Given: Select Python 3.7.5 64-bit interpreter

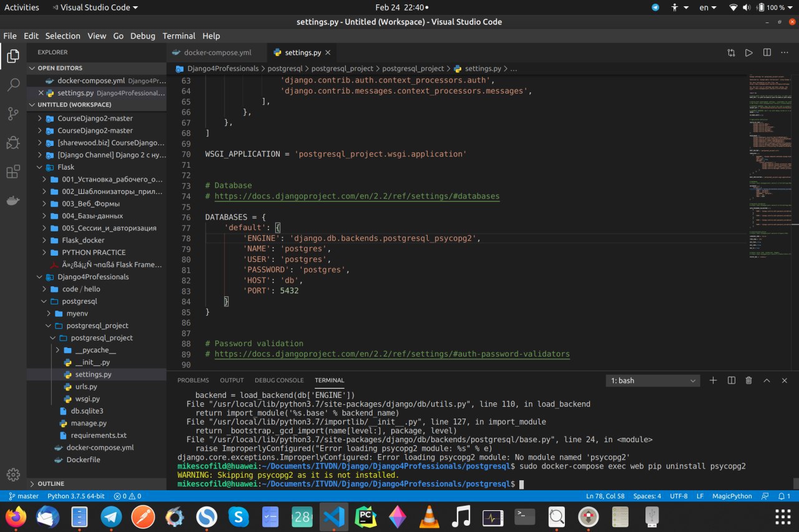Looking at the screenshot, I should pos(76,496).
